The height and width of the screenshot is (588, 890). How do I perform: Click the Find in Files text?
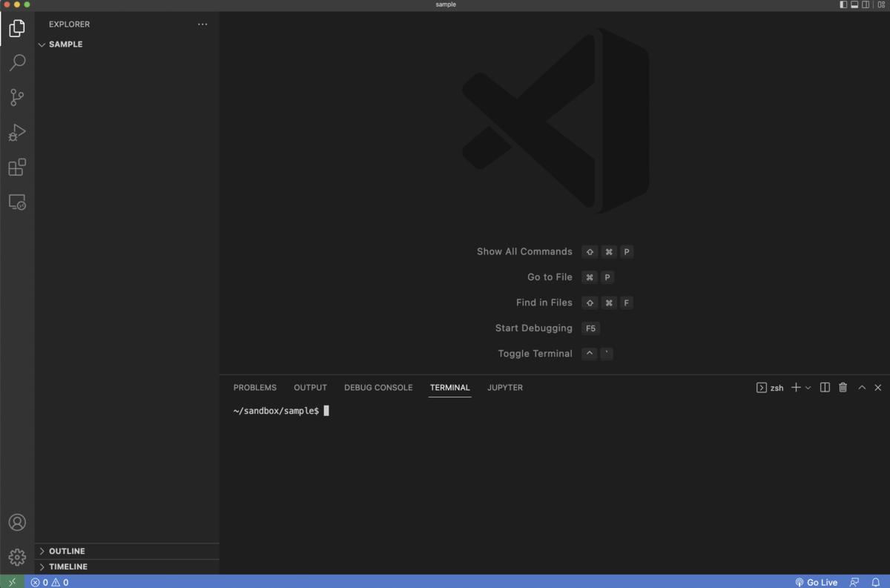point(544,303)
